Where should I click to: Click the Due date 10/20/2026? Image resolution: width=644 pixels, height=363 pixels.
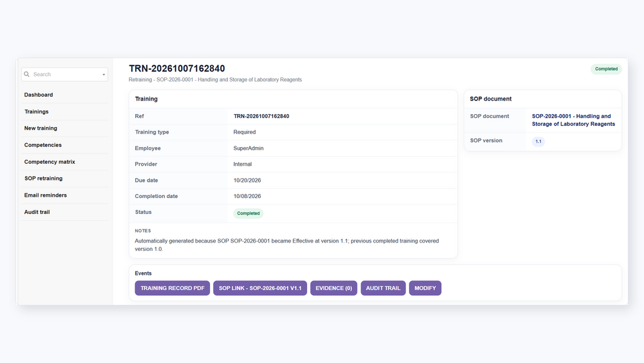pyautogui.click(x=247, y=181)
